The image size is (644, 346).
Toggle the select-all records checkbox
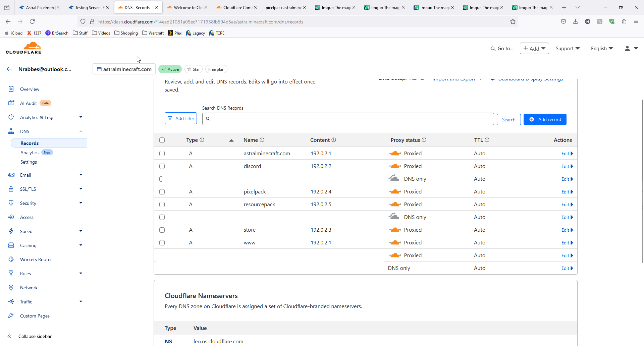(162, 140)
